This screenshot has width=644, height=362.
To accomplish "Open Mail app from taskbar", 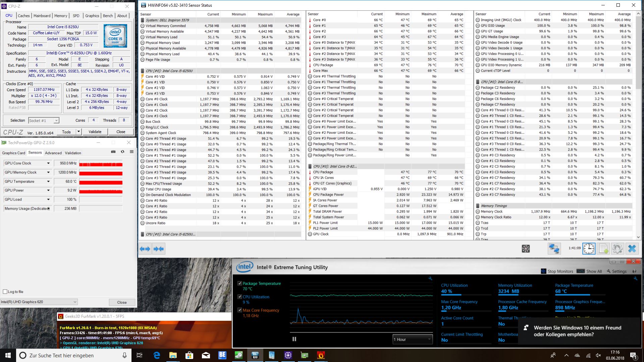I will coord(206,355).
